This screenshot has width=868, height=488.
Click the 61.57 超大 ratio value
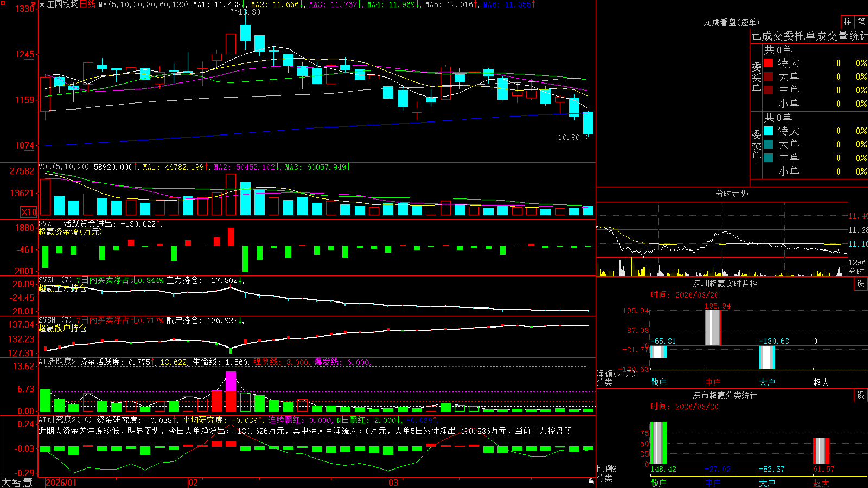(824, 469)
